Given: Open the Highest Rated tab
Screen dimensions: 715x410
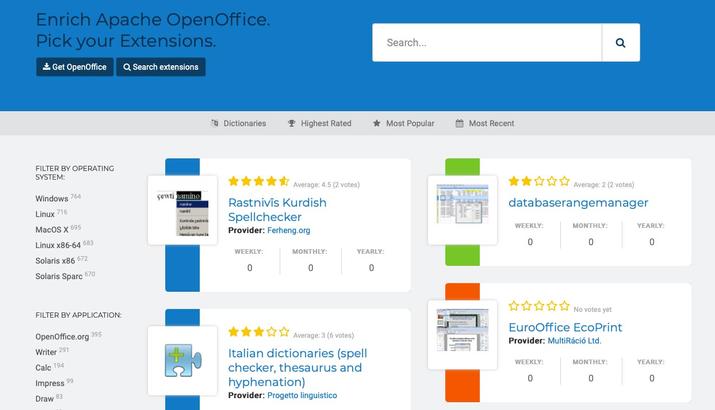Looking at the screenshot, I should (x=320, y=123).
